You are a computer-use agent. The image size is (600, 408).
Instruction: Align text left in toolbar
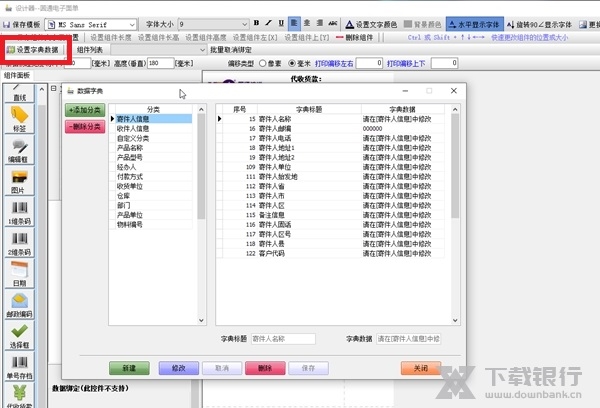click(x=294, y=24)
